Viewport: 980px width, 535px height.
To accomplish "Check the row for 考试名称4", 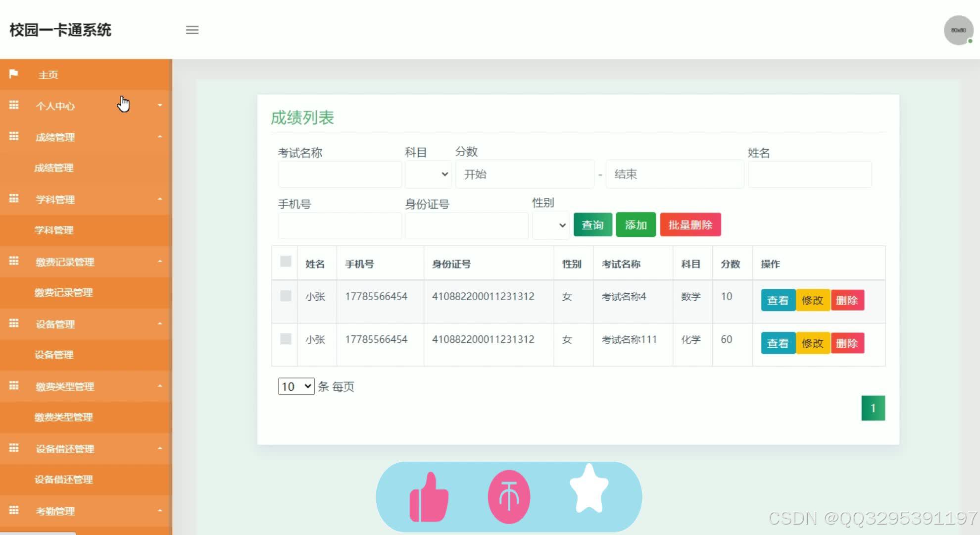I will (286, 296).
